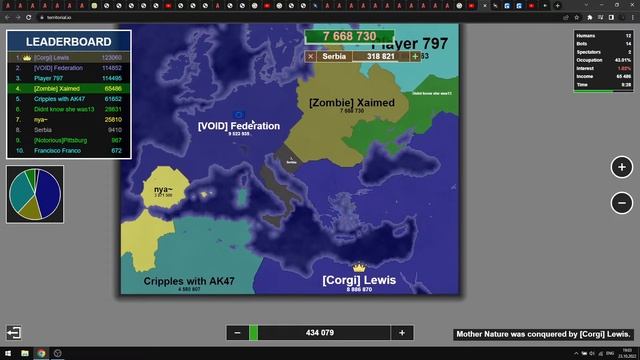Image resolution: width=640 pixels, height=360 pixels.
Task: Click the green troop percentage slider handle
Action: tap(253, 333)
